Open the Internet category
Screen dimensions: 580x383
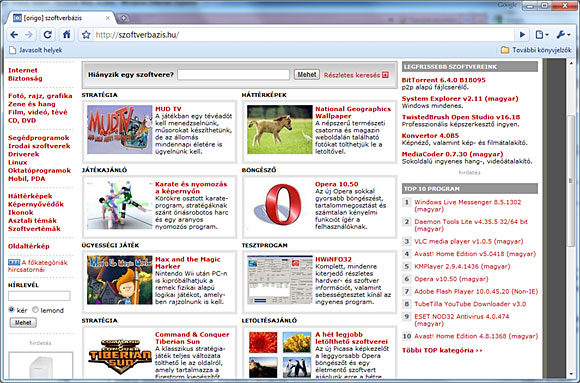(x=23, y=70)
